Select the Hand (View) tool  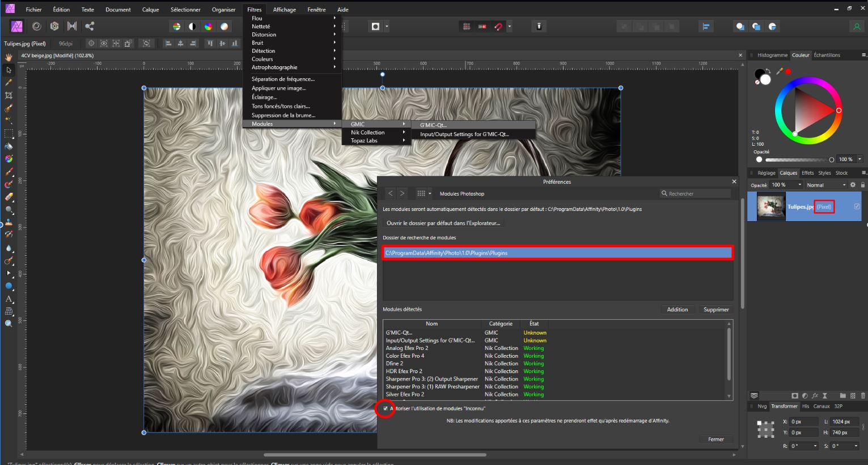click(9, 57)
